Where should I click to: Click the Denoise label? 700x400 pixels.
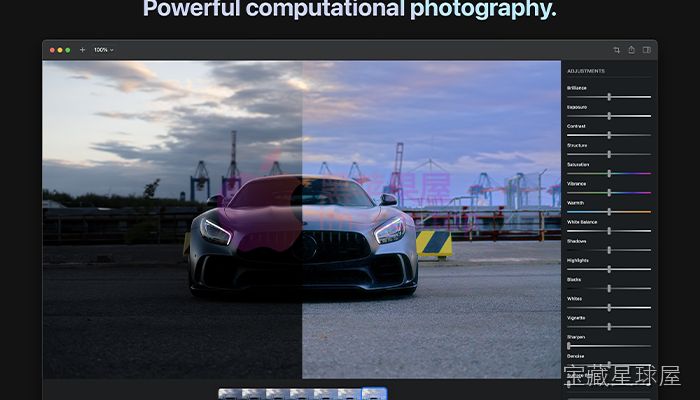(575, 356)
